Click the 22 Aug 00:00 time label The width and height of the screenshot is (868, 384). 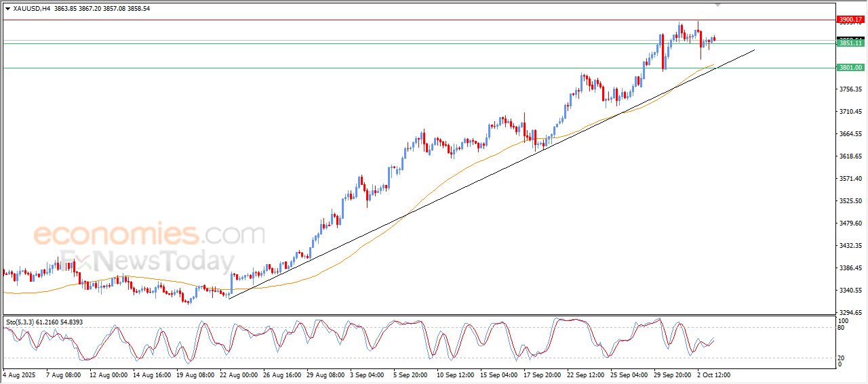[x=239, y=375]
